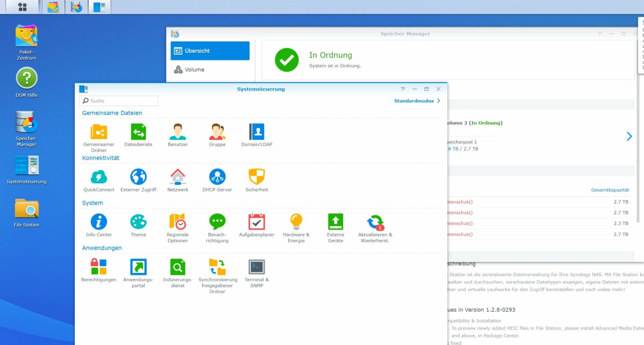Click the Suche search field
The width and height of the screenshot is (644, 345).
[x=119, y=101]
